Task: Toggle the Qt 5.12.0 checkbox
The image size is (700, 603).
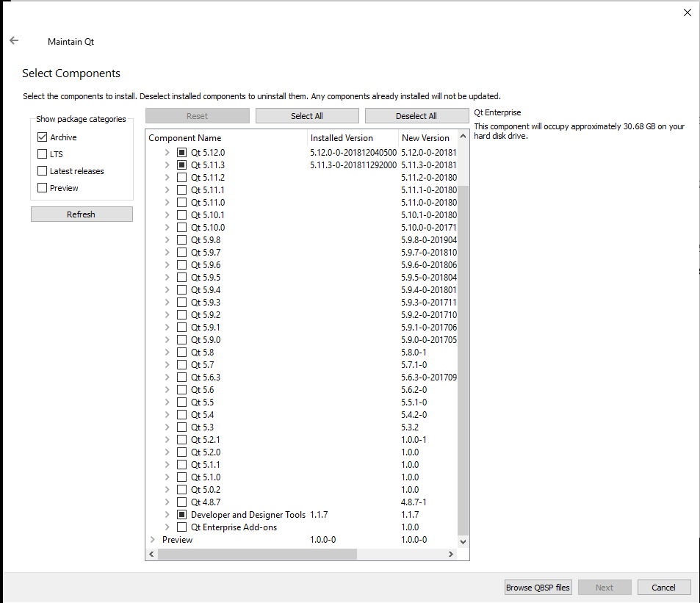Action: 181,153
